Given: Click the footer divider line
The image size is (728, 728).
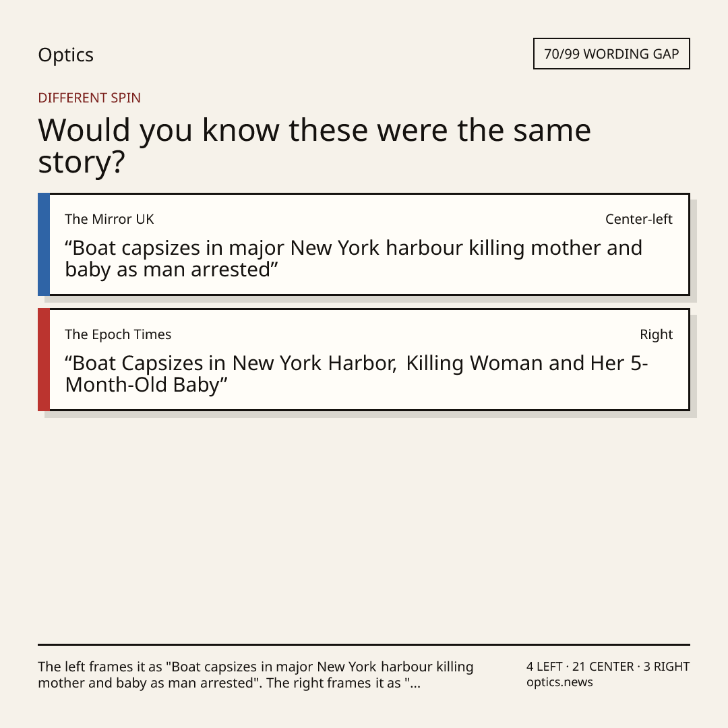Looking at the screenshot, I should click(364, 644).
